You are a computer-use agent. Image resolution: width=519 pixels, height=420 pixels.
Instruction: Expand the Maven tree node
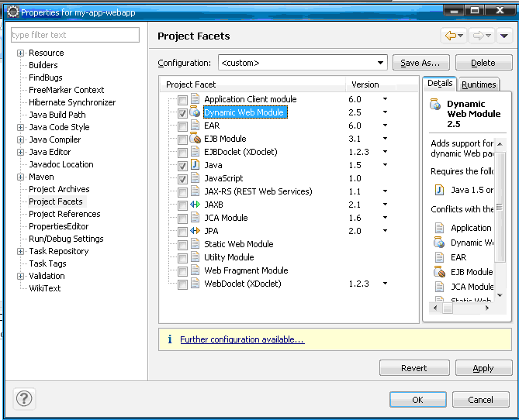coord(20,177)
